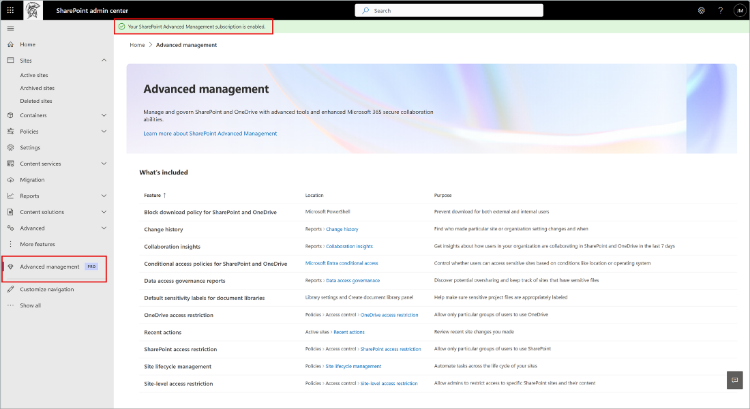750x409 pixels.
Task: Open Site-level access restriction link
Action: click(x=389, y=383)
